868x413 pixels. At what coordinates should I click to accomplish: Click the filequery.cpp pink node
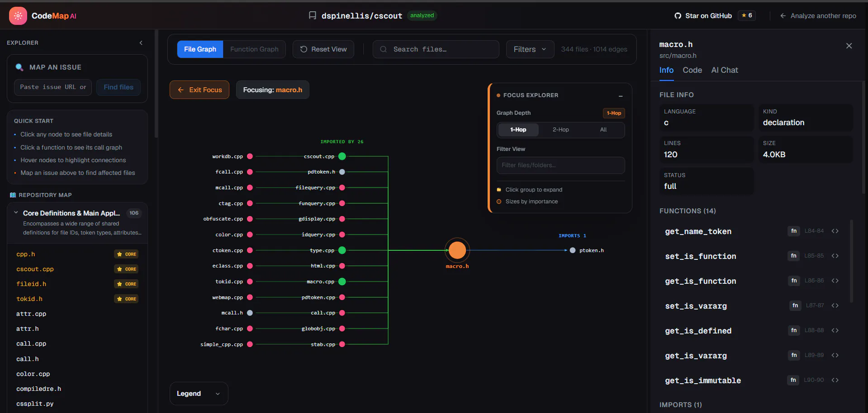click(342, 188)
